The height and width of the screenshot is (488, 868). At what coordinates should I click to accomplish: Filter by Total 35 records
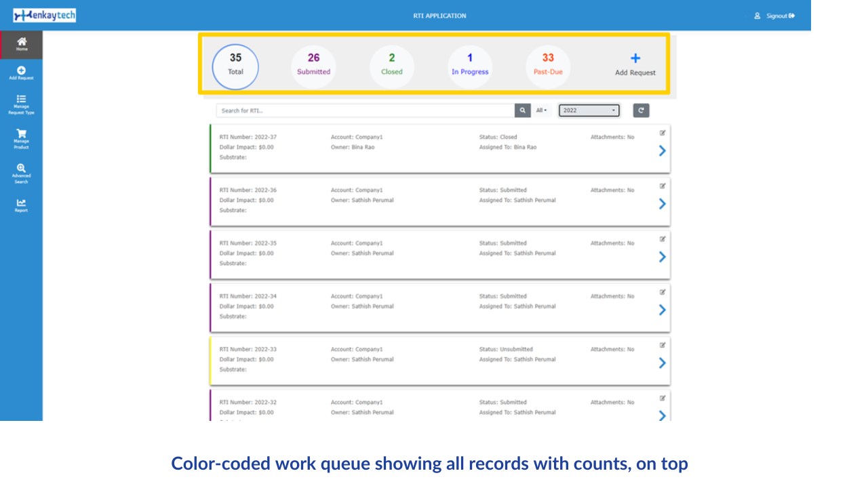pyautogui.click(x=235, y=66)
